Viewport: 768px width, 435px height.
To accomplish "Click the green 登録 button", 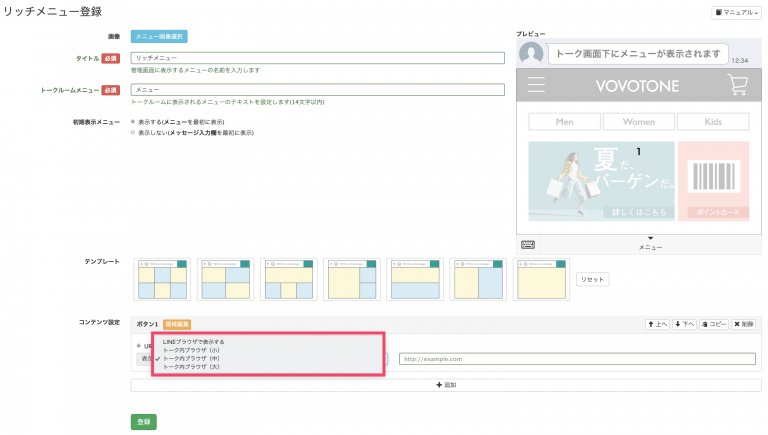I will pyautogui.click(x=143, y=422).
